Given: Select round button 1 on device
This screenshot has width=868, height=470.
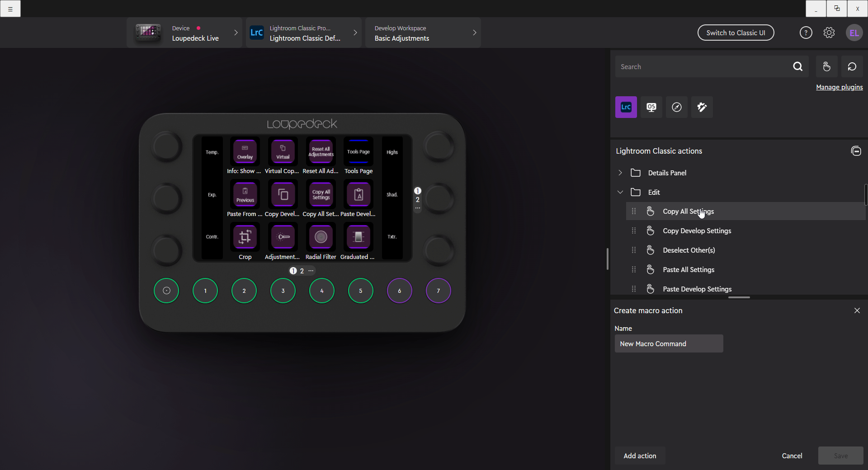Looking at the screenshot, I should tap(205, 291).
